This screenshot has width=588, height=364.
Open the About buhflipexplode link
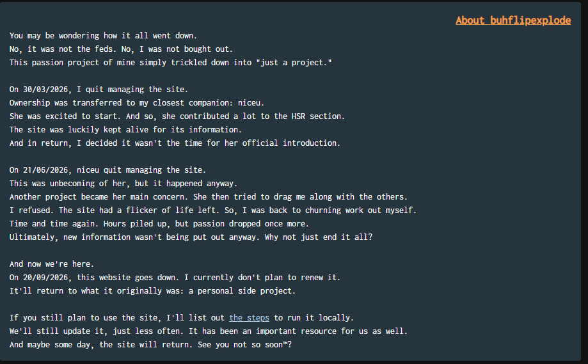[x=513, y=20]
